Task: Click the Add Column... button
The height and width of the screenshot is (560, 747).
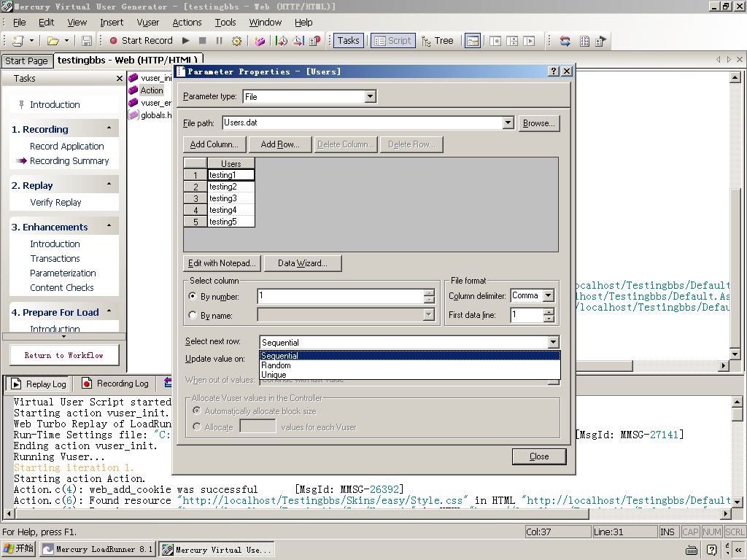Action: [214, 144]
